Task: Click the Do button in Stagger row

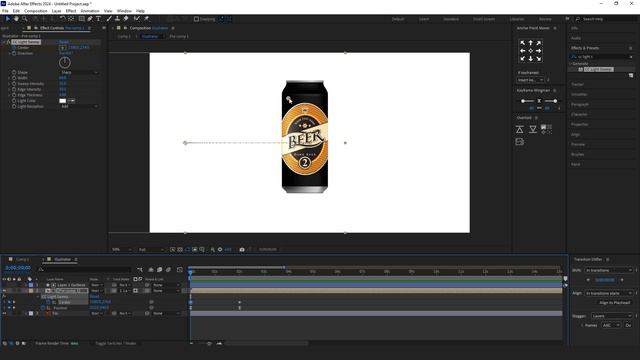Action: 628,325
